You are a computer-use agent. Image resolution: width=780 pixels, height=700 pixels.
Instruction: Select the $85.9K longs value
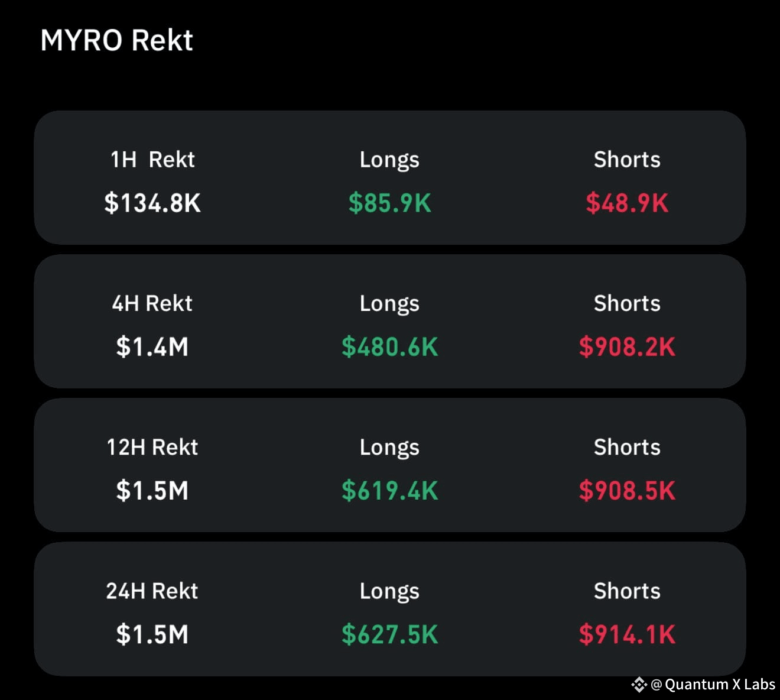coord(389,203)
